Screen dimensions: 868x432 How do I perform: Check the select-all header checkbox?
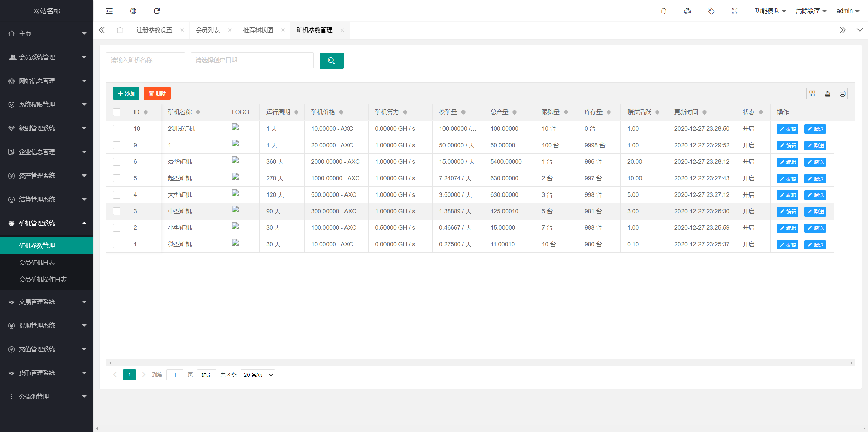point(117,112)
